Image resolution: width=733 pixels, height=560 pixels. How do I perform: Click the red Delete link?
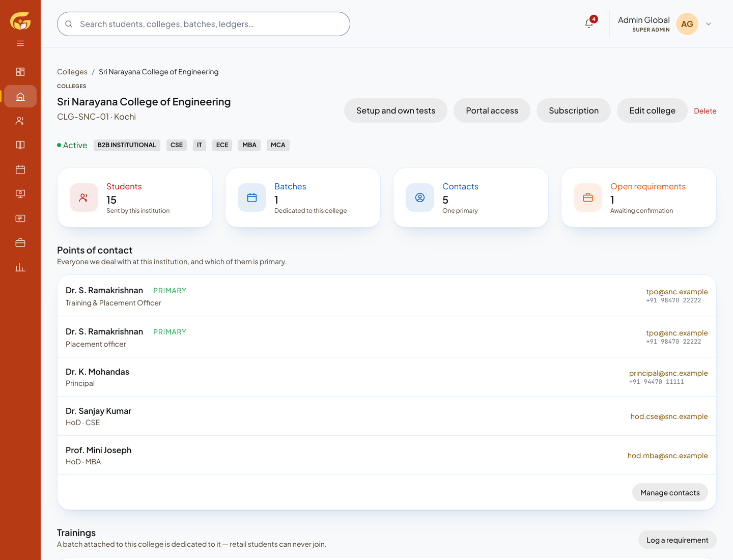pos(705,111)
